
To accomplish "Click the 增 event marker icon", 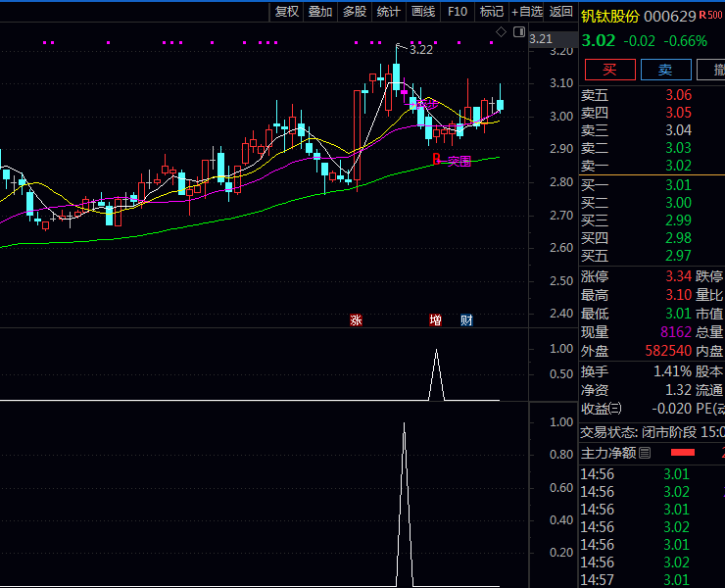I will click(435, 319).
